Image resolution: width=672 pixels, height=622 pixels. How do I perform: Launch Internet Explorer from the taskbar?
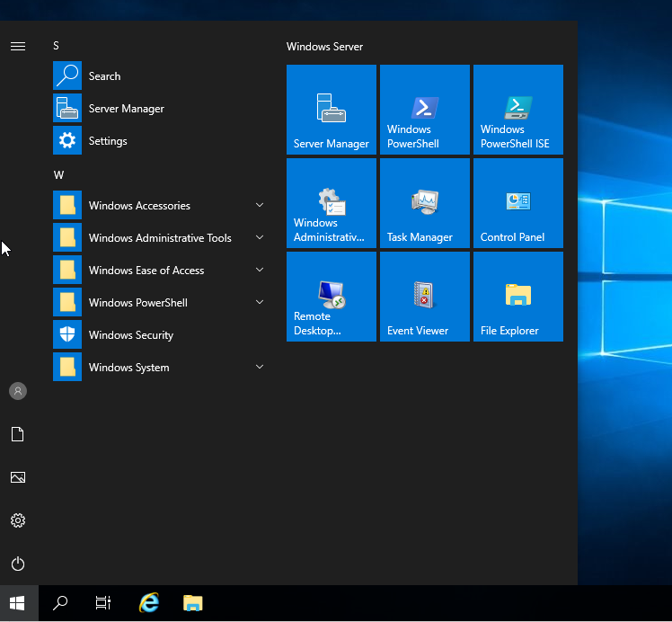(149, 603)
